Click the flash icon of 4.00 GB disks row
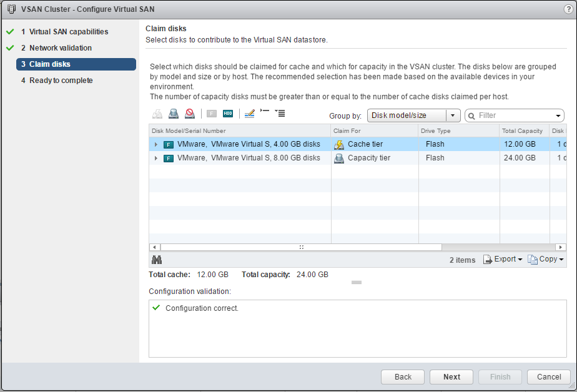This screenshot has width=577, height=392. pos(169,145)
